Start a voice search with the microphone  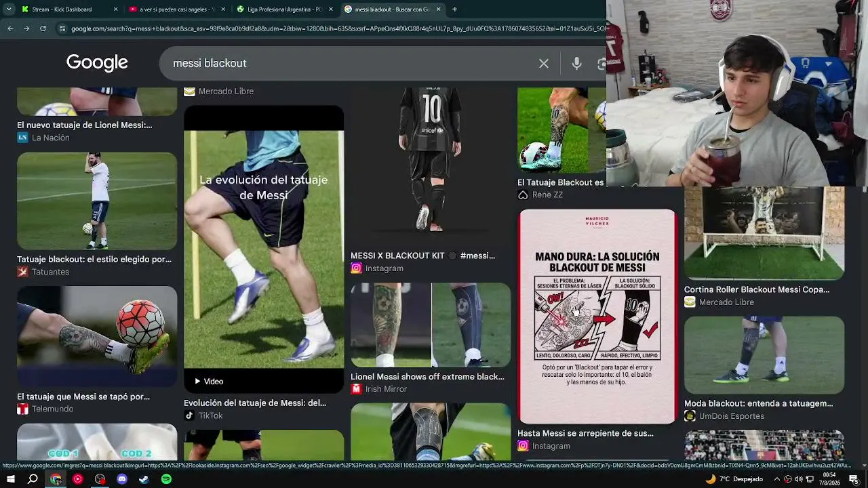tap(576, 64)
